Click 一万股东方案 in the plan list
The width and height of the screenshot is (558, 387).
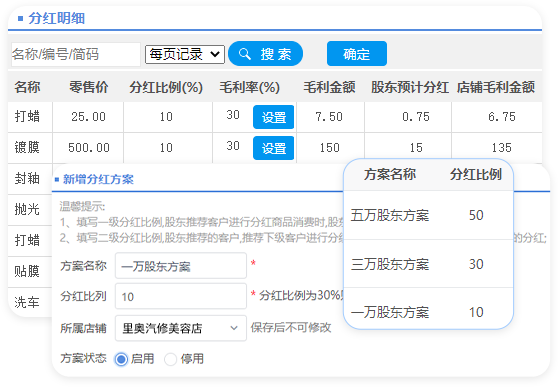pyautogui.click(x=390, y=313)
